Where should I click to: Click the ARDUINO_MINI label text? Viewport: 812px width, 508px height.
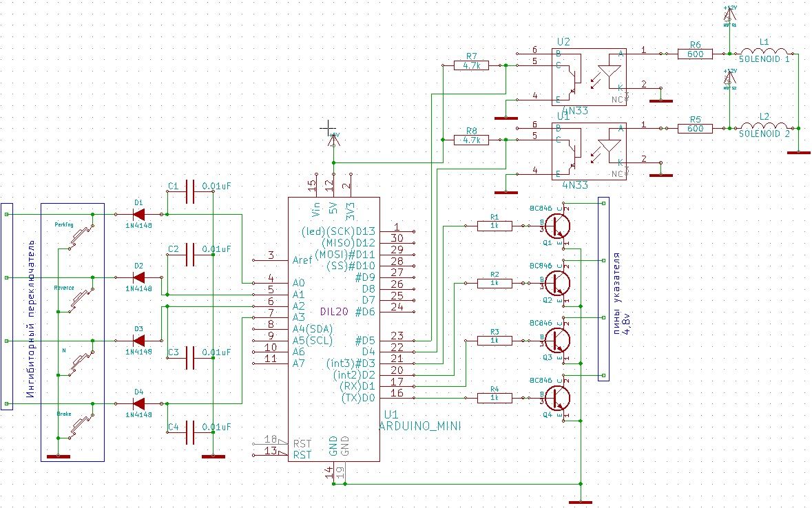(x=419, y=427)
